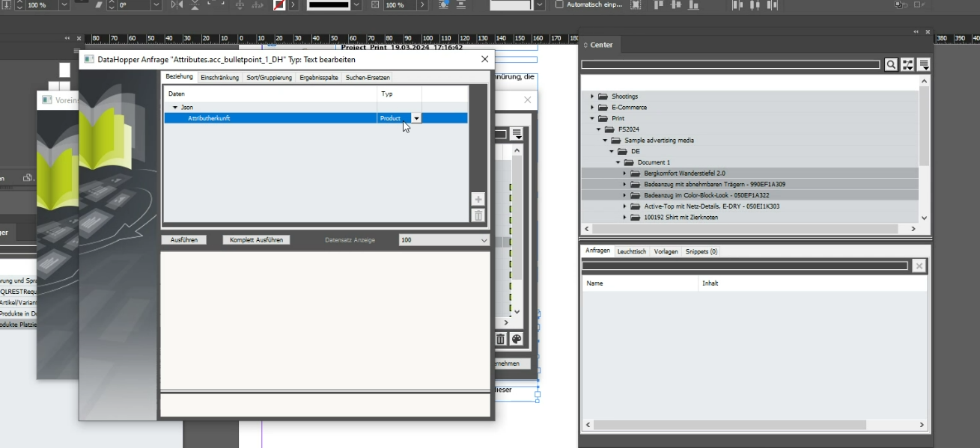
Task: Click the magnifier search icon in Center panel
Action: 890,64
